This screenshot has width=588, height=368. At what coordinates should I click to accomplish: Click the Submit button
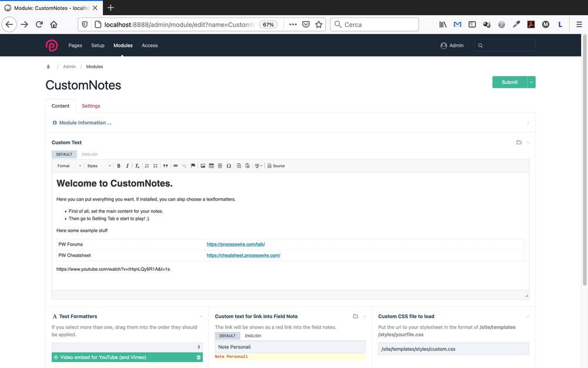click(509, 82)
